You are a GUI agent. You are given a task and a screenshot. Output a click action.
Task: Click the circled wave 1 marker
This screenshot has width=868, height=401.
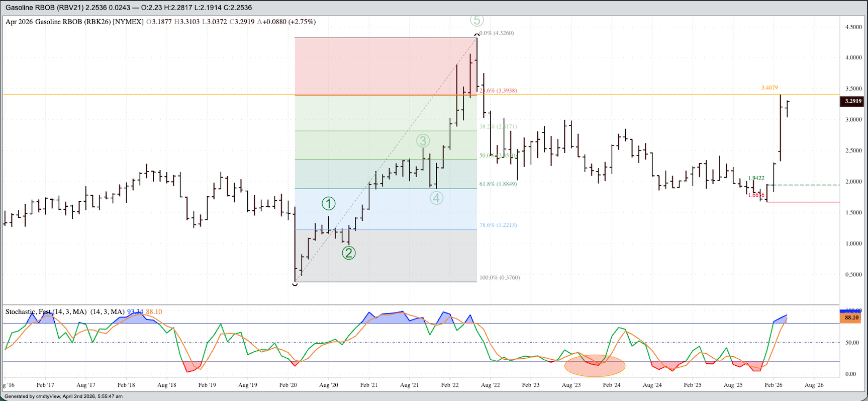coord(328,204)
